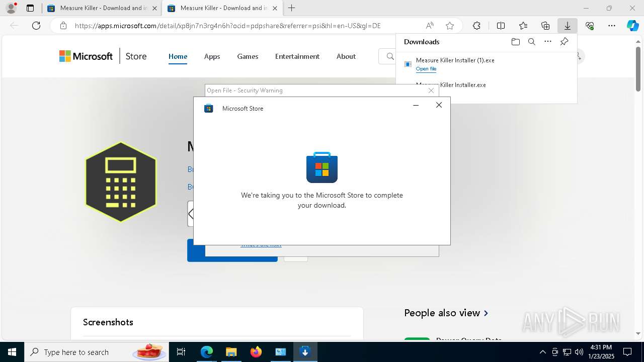The height and width of the screenshot is (362, 644).
Task: Click the Read aloud icon
Action: [x=430, y=26]
